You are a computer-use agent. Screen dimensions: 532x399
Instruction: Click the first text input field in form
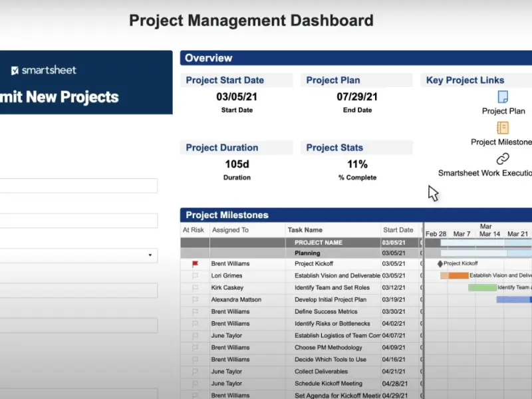pyautogui.click(x=78, y=186)
